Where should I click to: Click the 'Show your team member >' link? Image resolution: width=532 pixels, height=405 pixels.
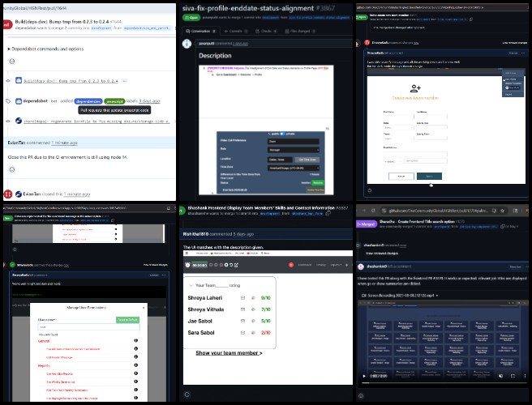[x=229, y=353]
